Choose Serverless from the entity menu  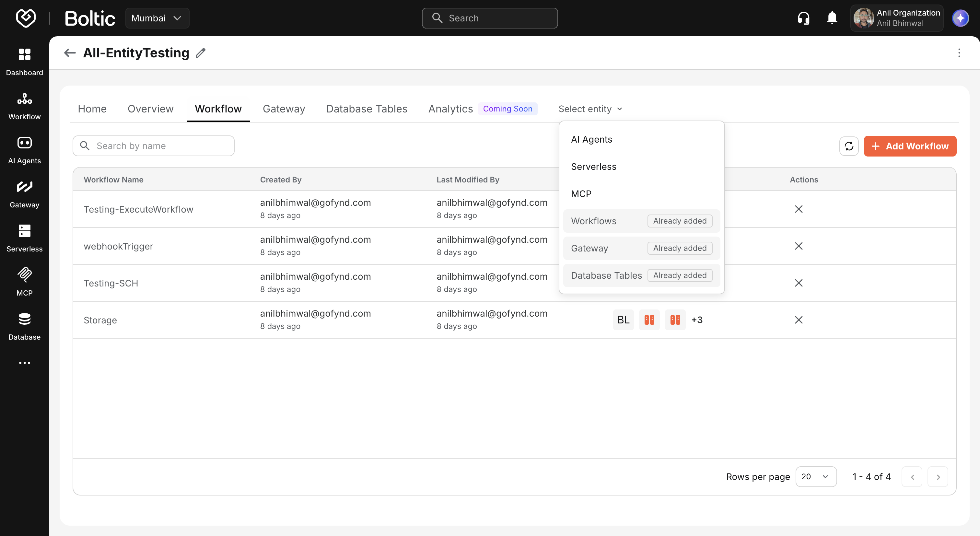641,167
